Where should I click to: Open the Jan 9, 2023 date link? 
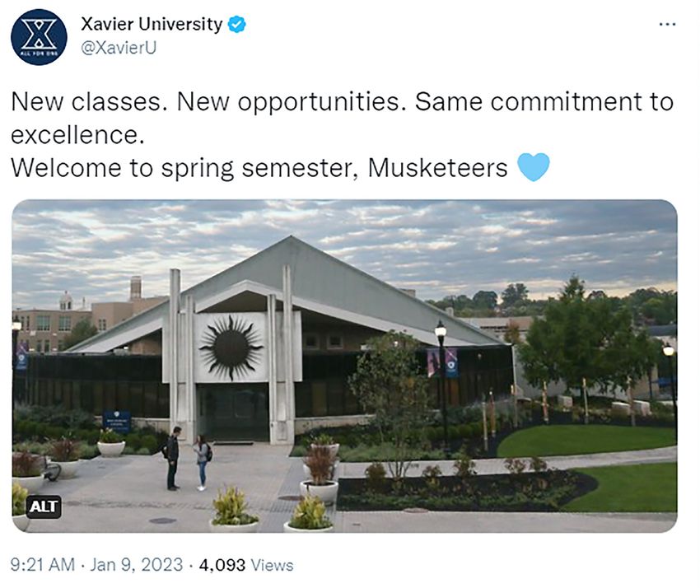tap(137, 565)
